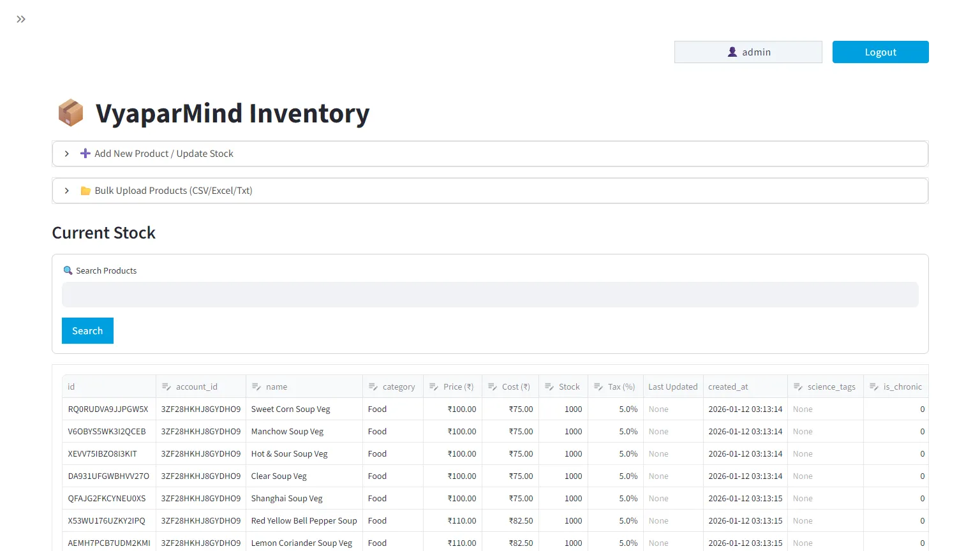Sort by the id column header
980x551 pixels.
[x=109, y=386]
